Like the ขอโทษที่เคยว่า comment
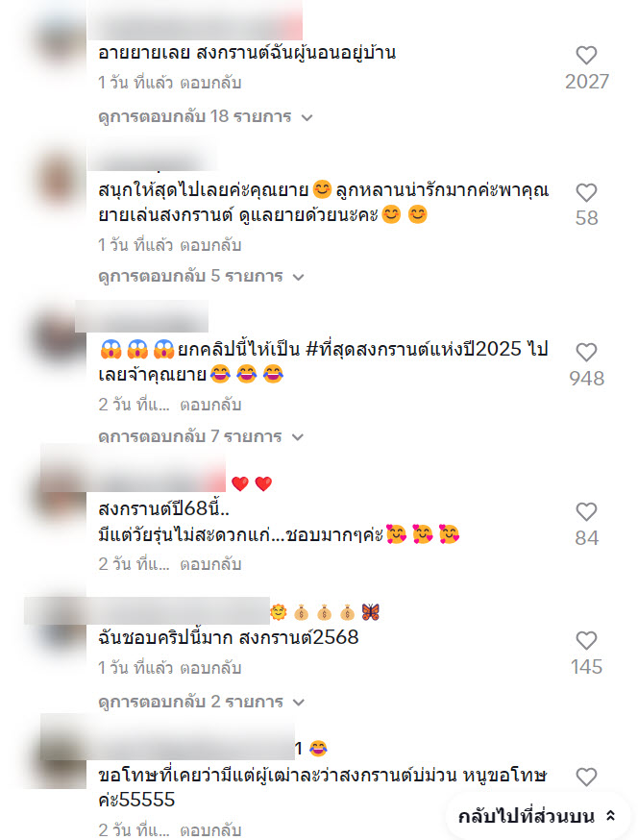The width and height of the screenshot is (638, 840). click(x=586, y=777)
